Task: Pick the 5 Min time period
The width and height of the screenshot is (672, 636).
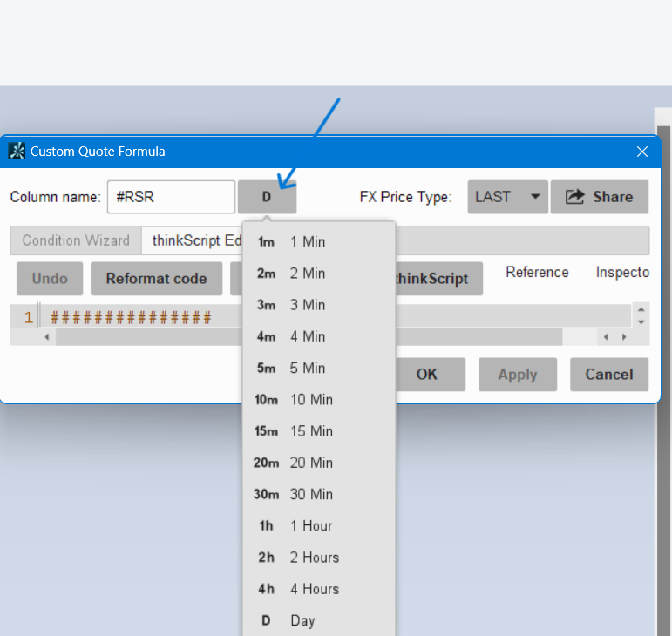Action: coord(318,368)
